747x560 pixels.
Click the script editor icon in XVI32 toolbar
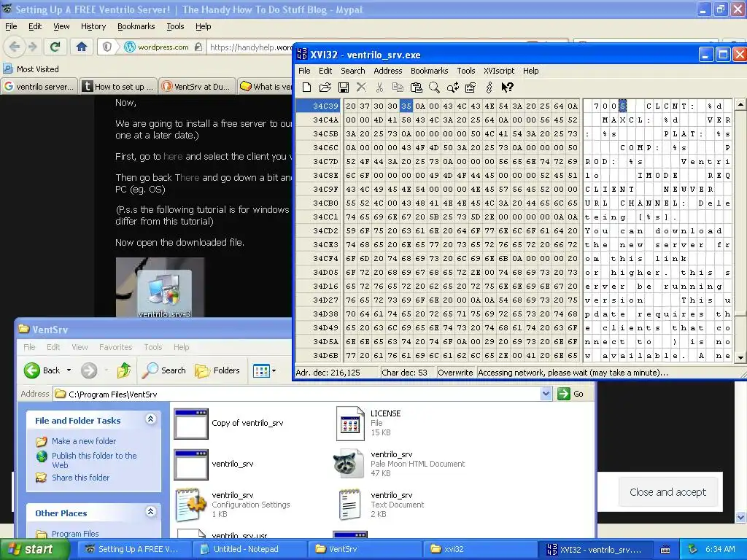coord(471,87)
